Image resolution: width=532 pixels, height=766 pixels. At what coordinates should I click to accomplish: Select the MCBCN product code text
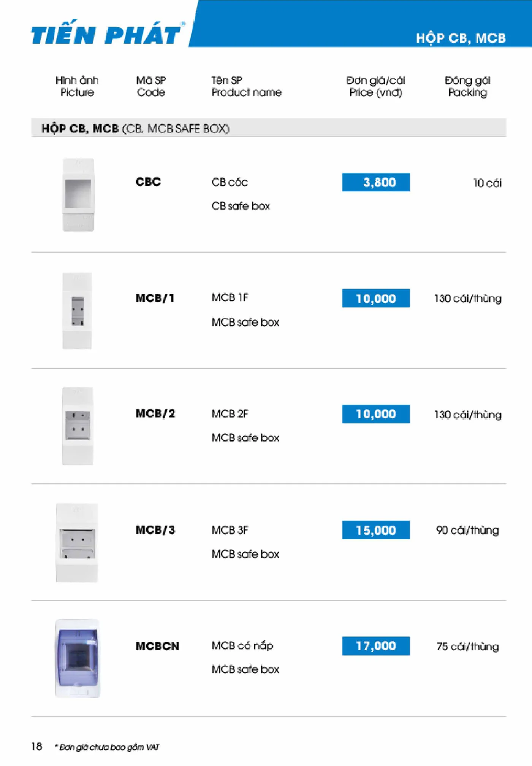point(157,646)
